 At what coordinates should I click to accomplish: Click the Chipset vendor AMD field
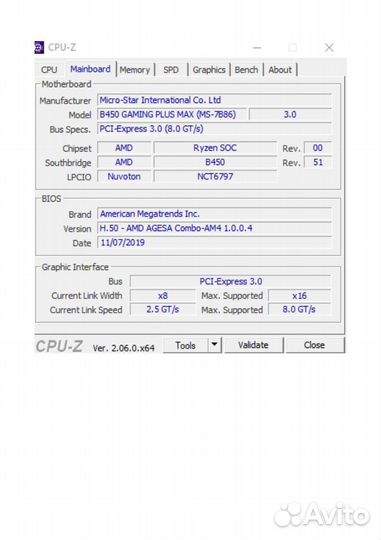pos(124,148)
